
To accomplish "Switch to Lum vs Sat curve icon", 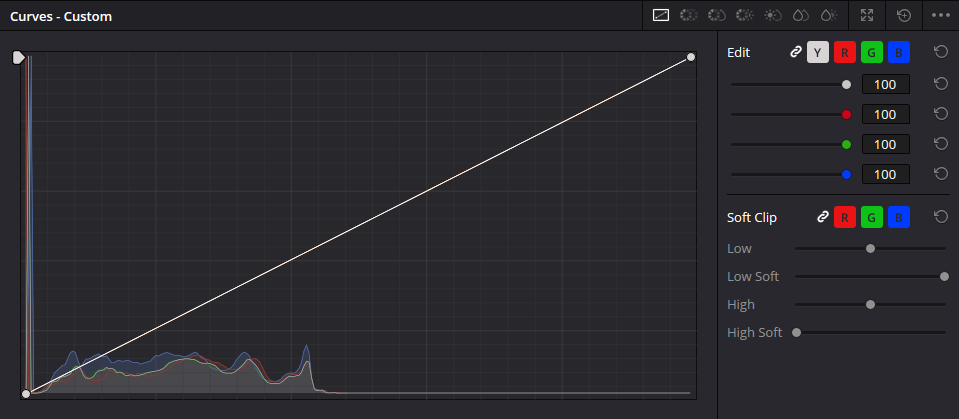I will [773, 15].
